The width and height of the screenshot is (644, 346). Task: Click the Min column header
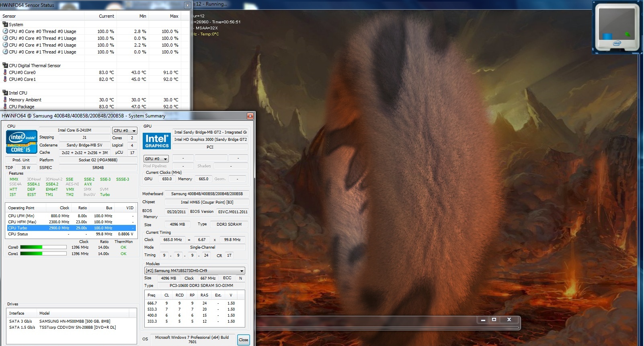[133, 16]
